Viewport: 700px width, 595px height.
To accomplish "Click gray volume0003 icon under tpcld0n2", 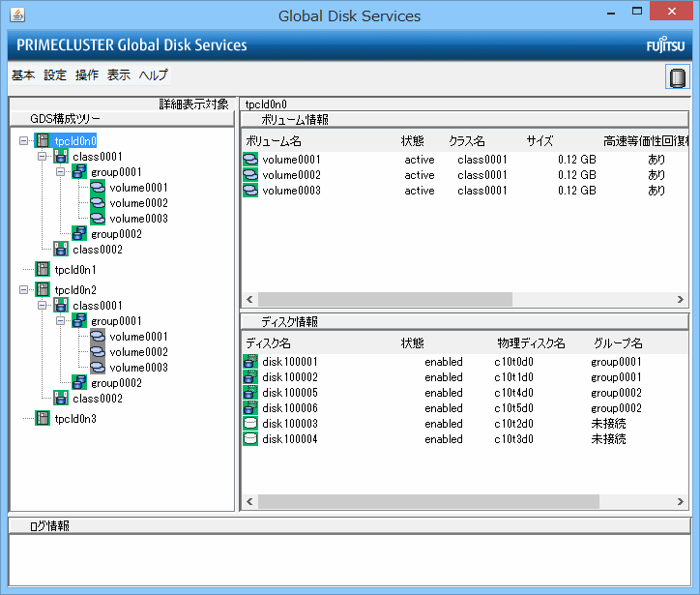I will (98, 367).
